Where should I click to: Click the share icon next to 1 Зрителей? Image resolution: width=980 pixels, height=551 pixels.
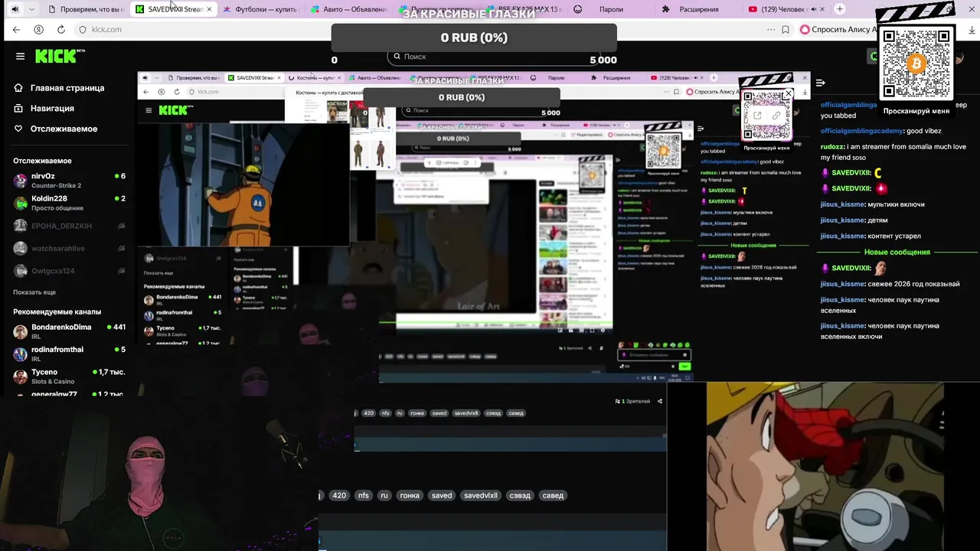[659, 401]
